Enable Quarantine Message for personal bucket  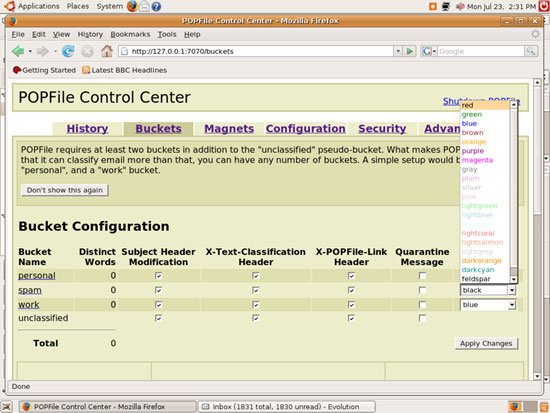422,276
